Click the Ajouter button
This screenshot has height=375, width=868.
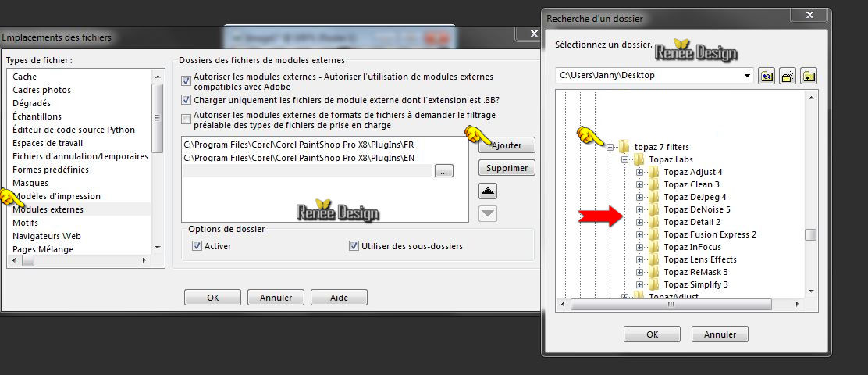(x=507, y=145)
